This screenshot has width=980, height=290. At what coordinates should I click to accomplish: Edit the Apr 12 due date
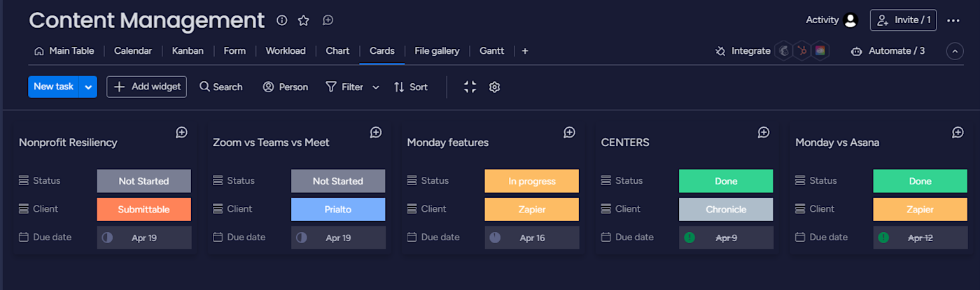pyautogui.click(x=920, y=238)
